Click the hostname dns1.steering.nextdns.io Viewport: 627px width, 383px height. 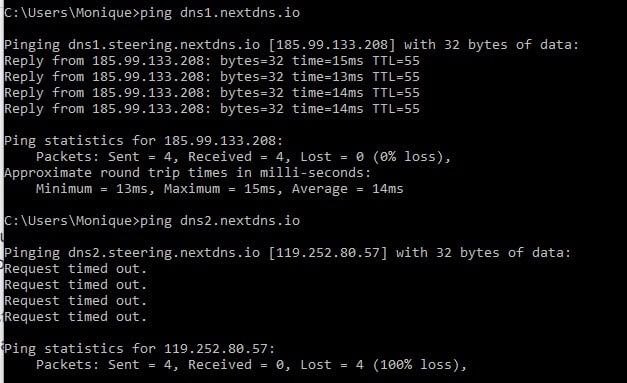[164, 45]
